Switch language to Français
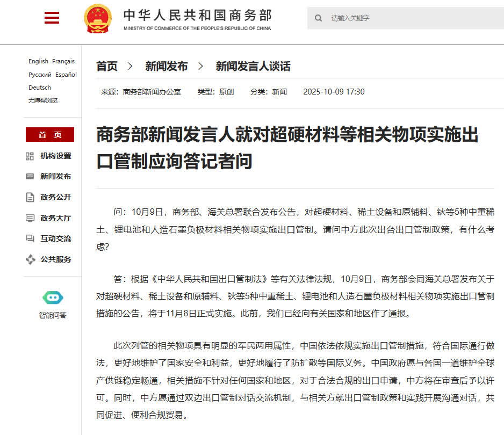Viewport: 504px width, 435px height. (x=63, y=61)
